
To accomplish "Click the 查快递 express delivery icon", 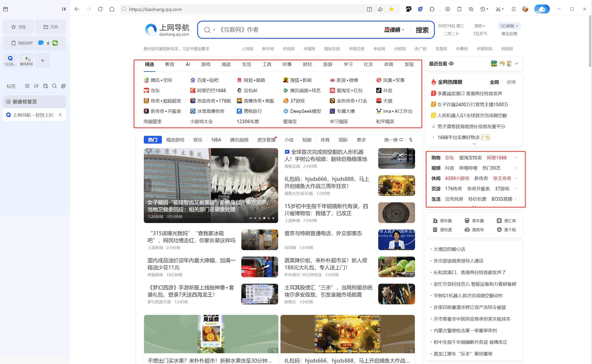I will (435, 230).
